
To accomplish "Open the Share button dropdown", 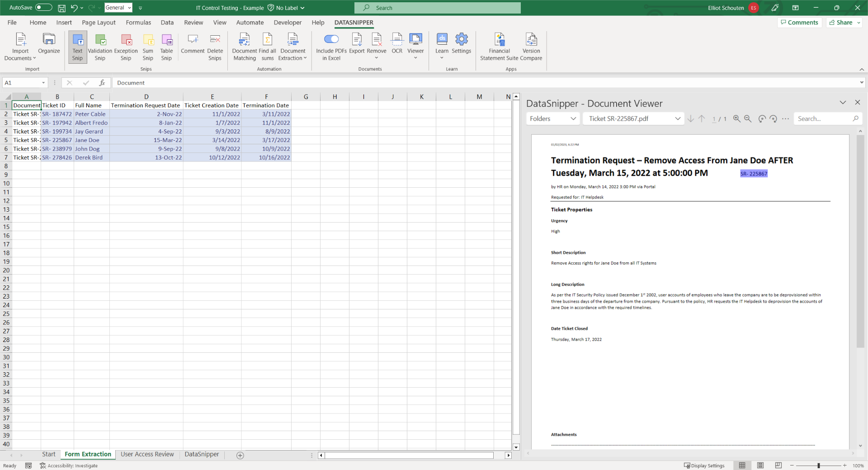I will pos(859,23).
